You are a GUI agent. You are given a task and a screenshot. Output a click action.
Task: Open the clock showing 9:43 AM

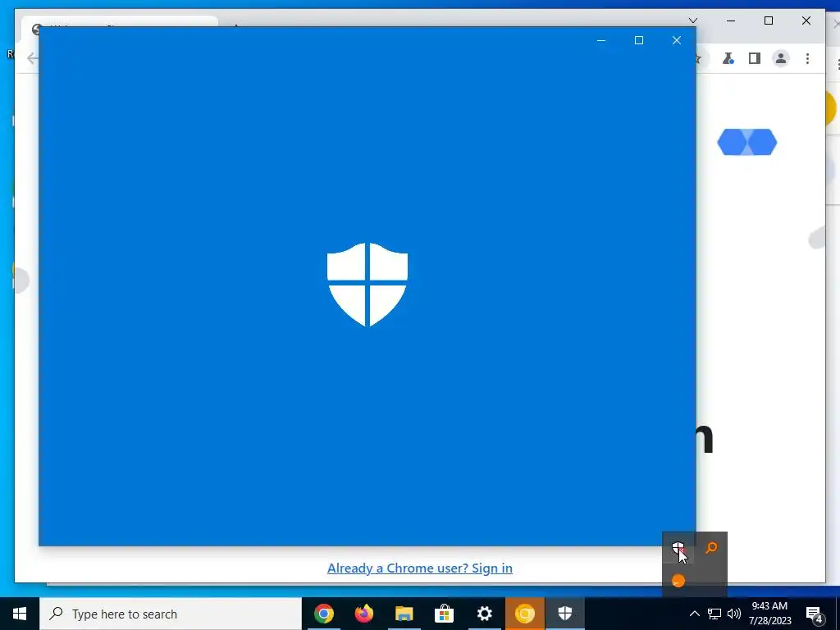point(769,614)
